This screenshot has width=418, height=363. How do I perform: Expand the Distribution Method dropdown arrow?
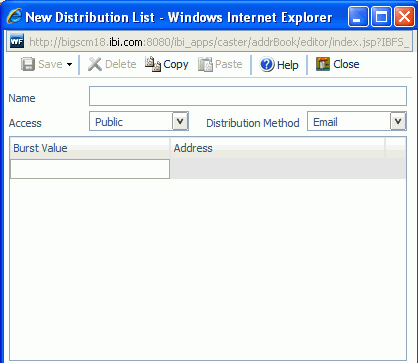point(398,121)
